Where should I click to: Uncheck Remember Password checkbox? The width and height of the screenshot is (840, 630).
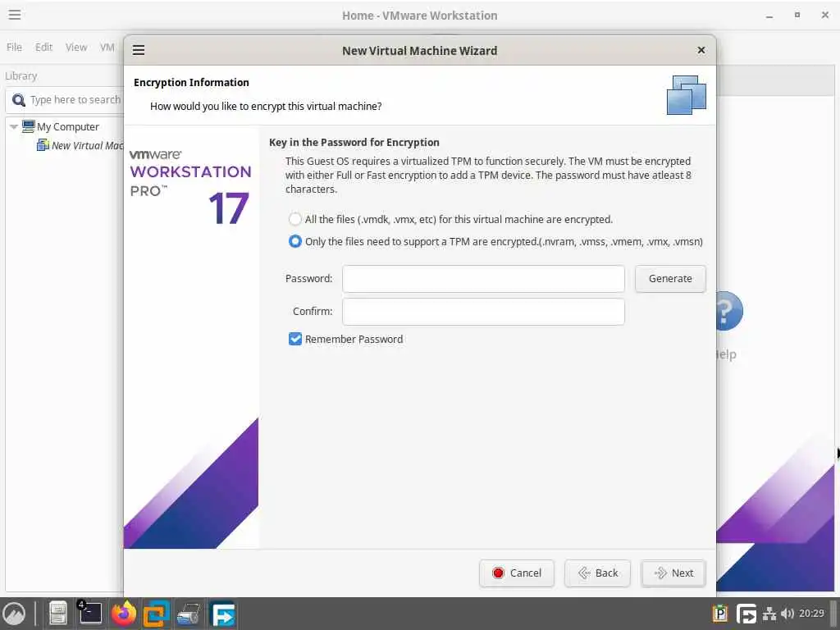(295, 339)
